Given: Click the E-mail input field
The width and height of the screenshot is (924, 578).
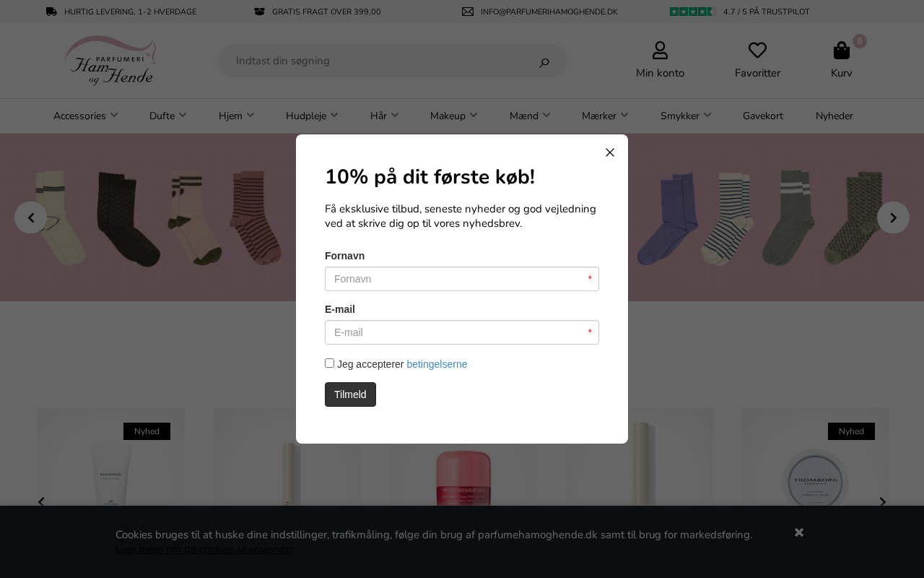Looking at the screenshot, I should click(462, 332).
